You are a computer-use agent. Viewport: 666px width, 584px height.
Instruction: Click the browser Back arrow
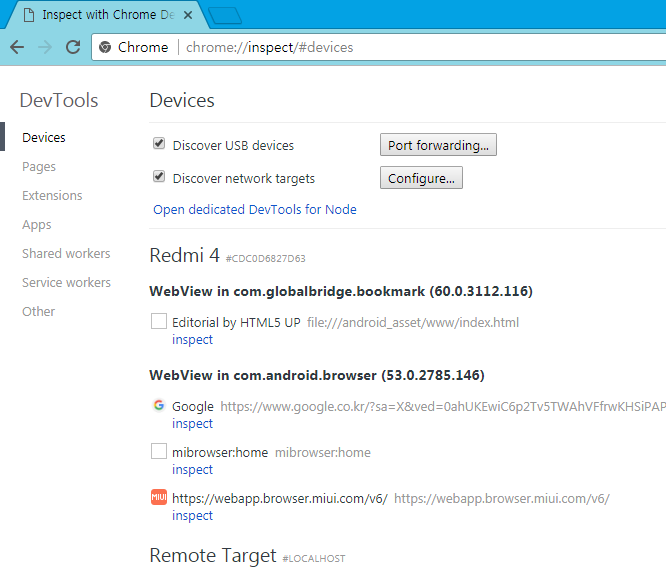click(17, 47)
